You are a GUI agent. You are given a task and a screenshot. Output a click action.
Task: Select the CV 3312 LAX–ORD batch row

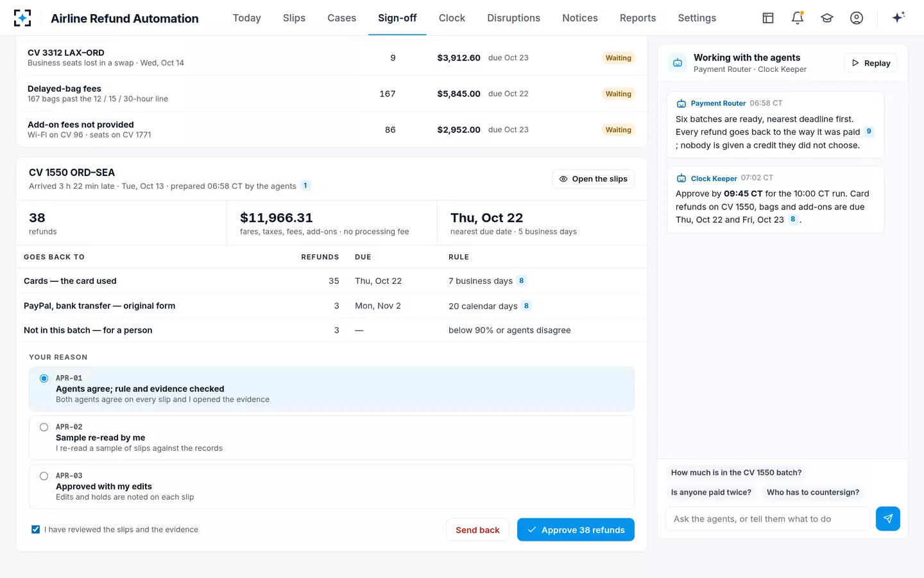tap(332, 58)
